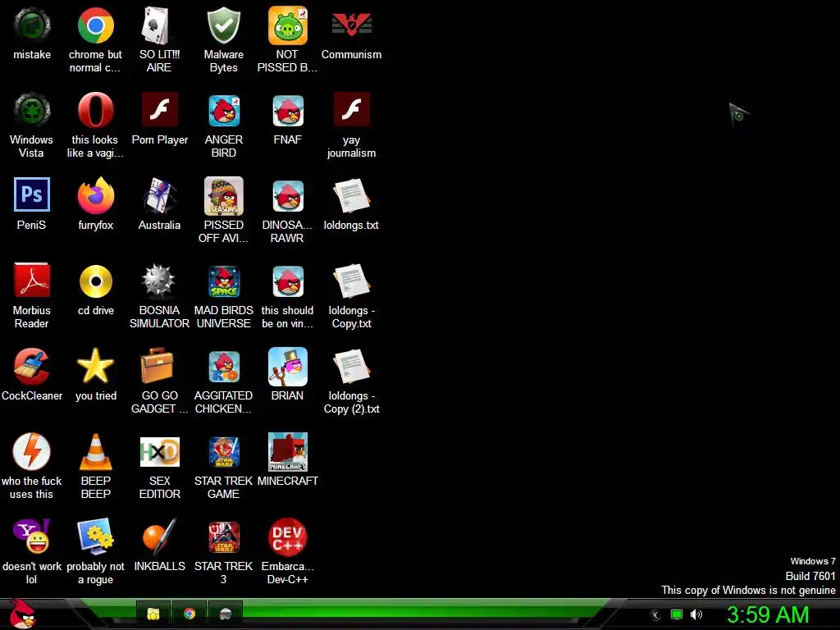
Task: Open the volume speaker tray icon
Action: (696, 615)
